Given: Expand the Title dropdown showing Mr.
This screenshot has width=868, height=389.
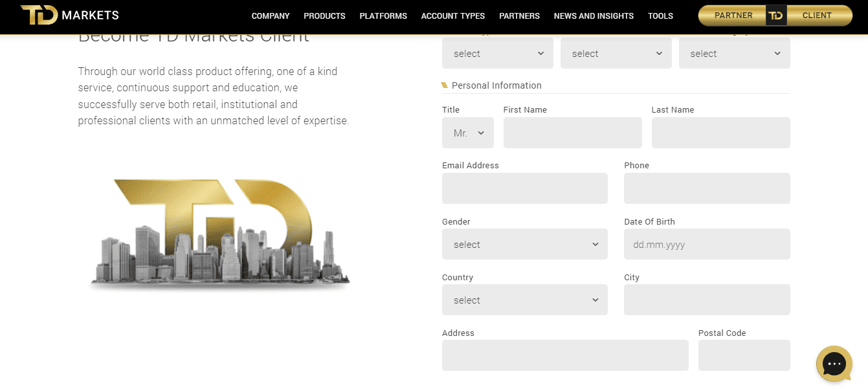Looking at the screenshot, I should [468, 133].
